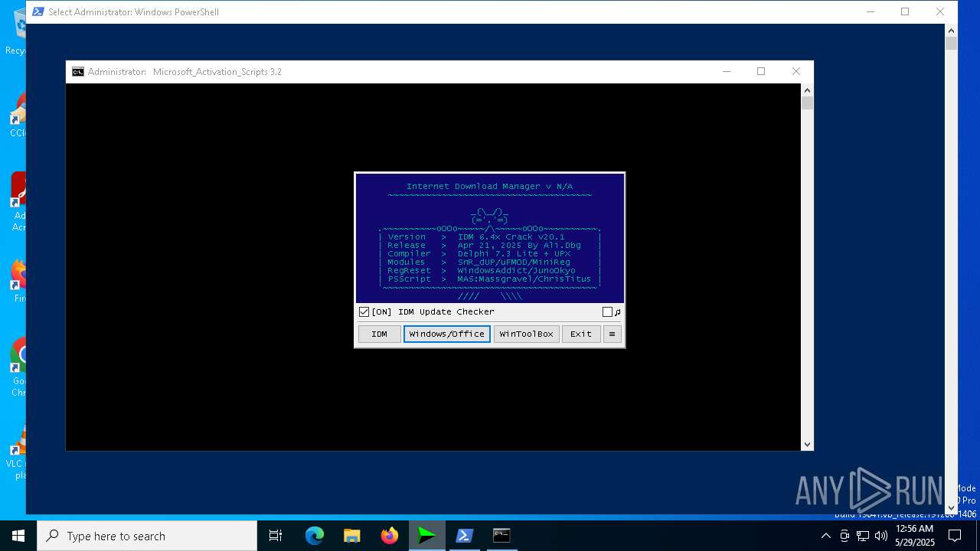Open Firefox from the taskbar
The height and width of the screenshot is (551, 980).
pyautogui.click(x=390, y=536)
